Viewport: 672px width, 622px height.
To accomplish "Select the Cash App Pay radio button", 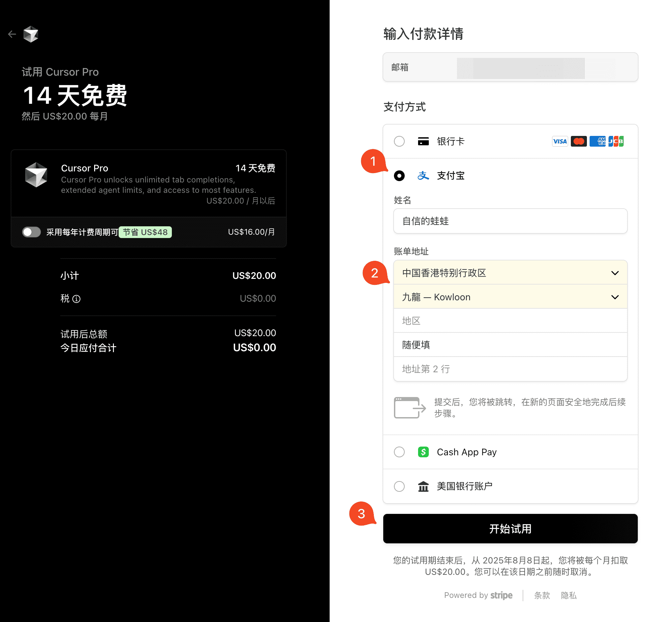I will [399, 452].
